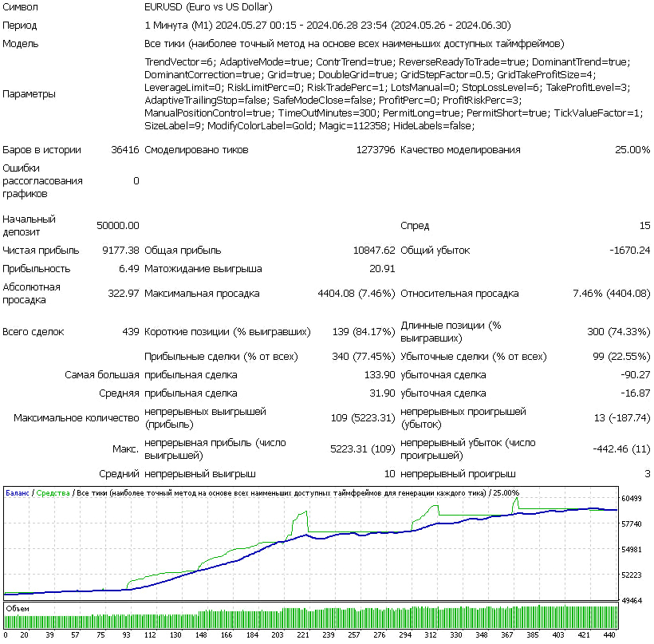The width and height of the screenshot is (654, 644).
Task: Click the 221 mark on chart's horizontal axis
Action: point(302,635)
